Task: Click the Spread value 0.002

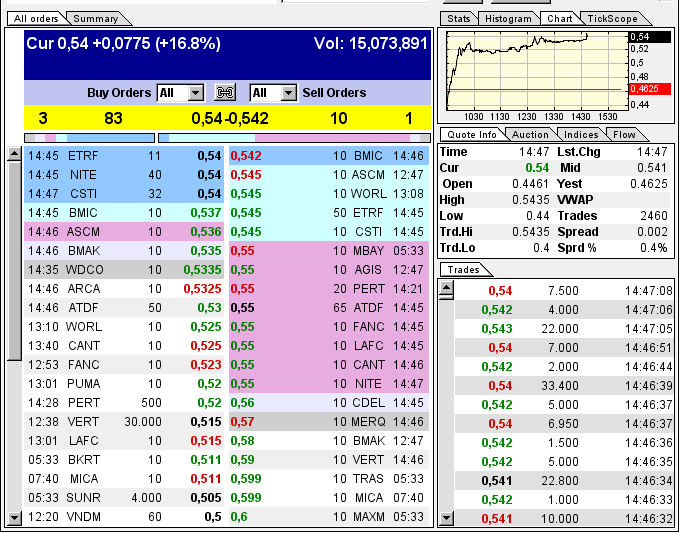Action: [x=652, y=232]
